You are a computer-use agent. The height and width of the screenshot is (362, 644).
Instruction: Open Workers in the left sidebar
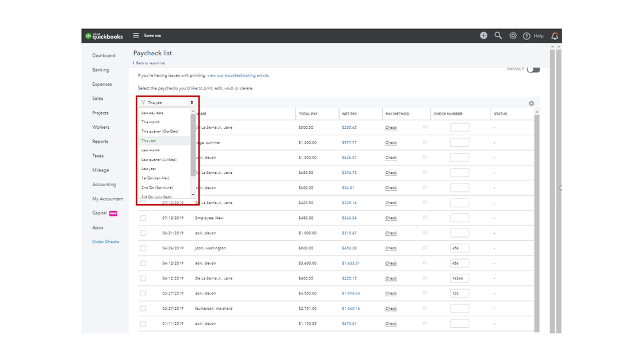pyautogui.click(x=101, y=128)
